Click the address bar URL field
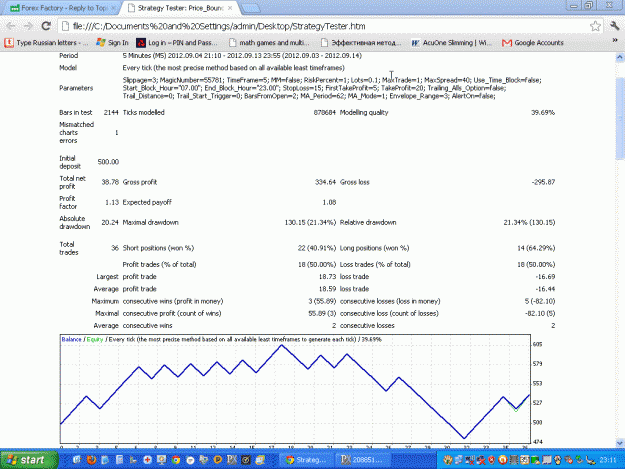 click(x=325, y=26)
